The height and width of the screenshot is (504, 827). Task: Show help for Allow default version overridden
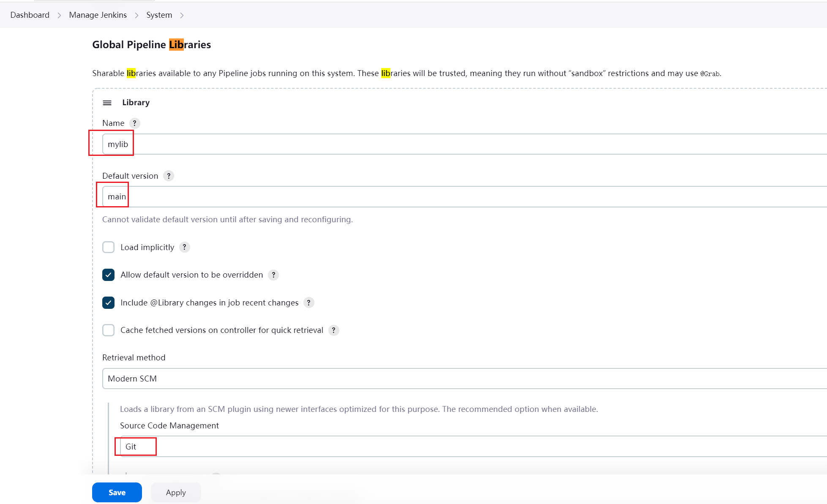coord(273,275)
